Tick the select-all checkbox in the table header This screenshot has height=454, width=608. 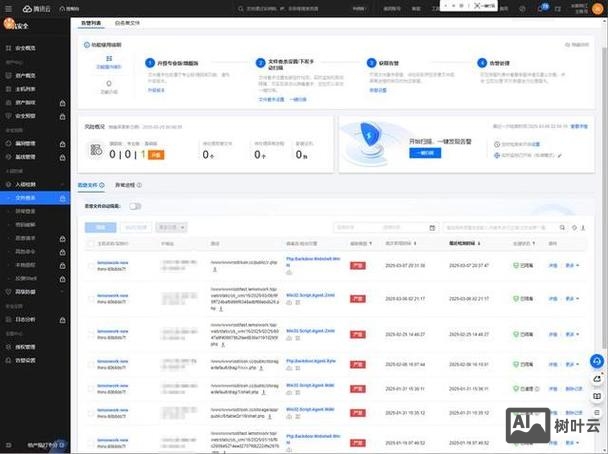click(90, 242)
